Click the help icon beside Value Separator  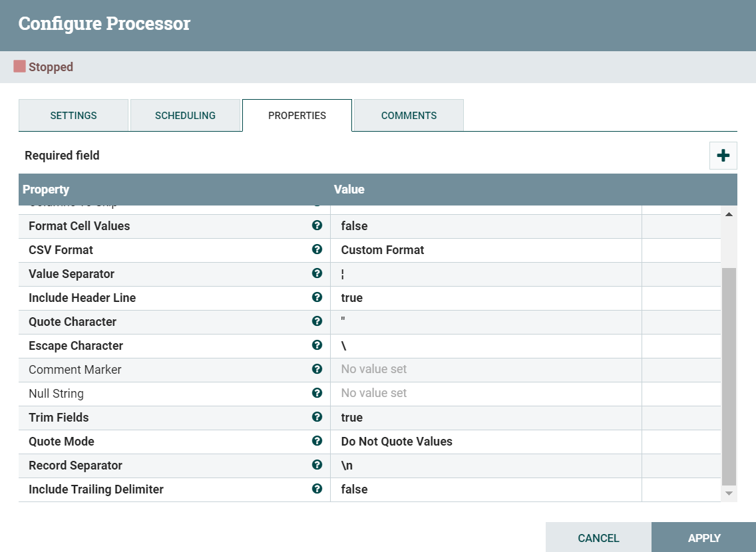point(317,274)
